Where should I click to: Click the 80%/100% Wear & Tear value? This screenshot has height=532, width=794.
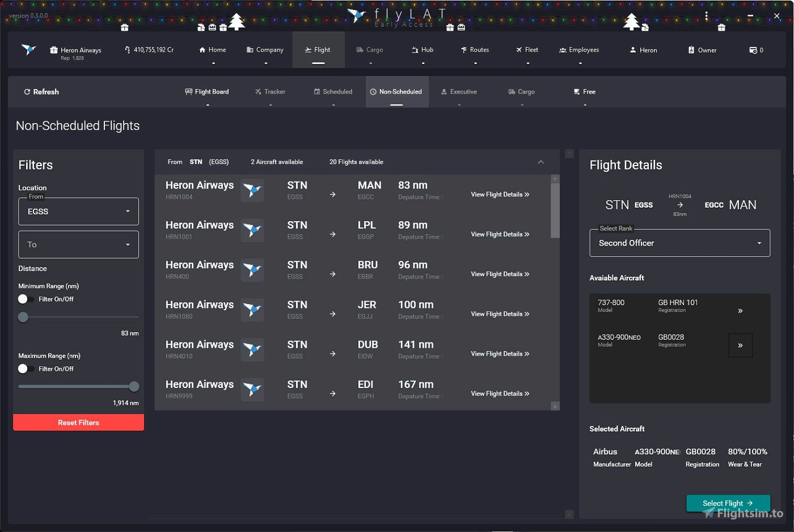point(747,452)
